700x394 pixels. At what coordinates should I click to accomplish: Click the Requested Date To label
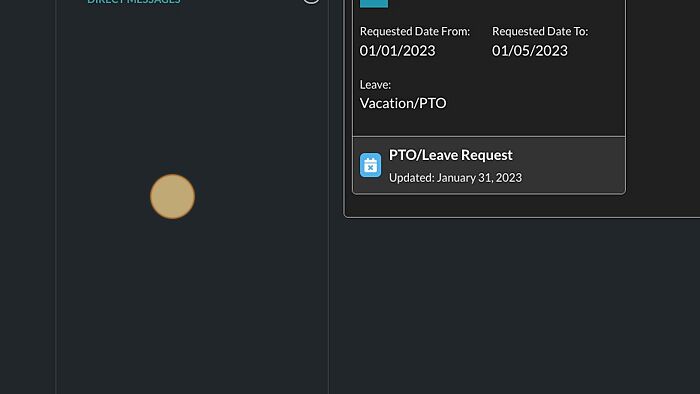coord(540,31)
